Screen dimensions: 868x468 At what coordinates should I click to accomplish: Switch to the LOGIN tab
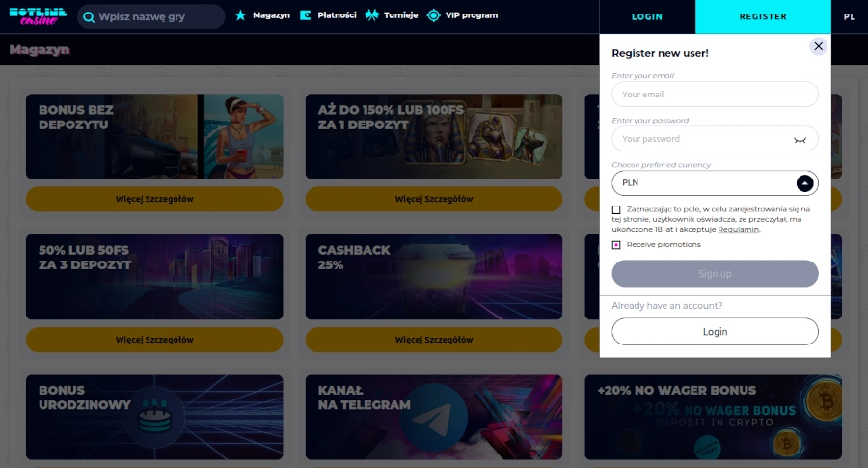[647, 16]
